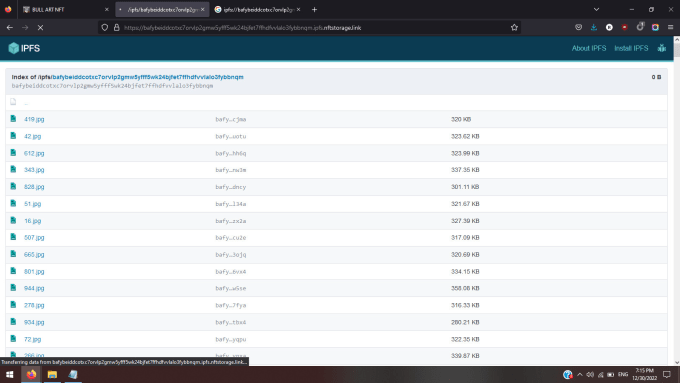Open the 419.jpg file link
This screenshot has width=680, height=383.
click(34, 119)
